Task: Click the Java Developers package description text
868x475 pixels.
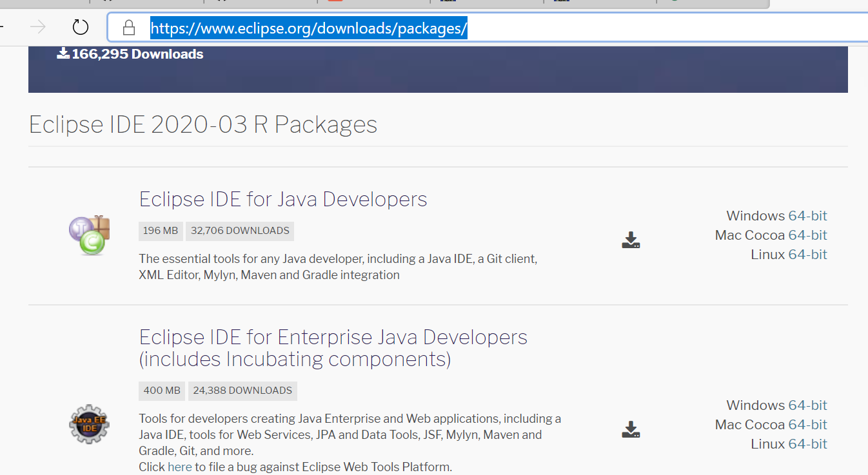Action: pos(338,267)
